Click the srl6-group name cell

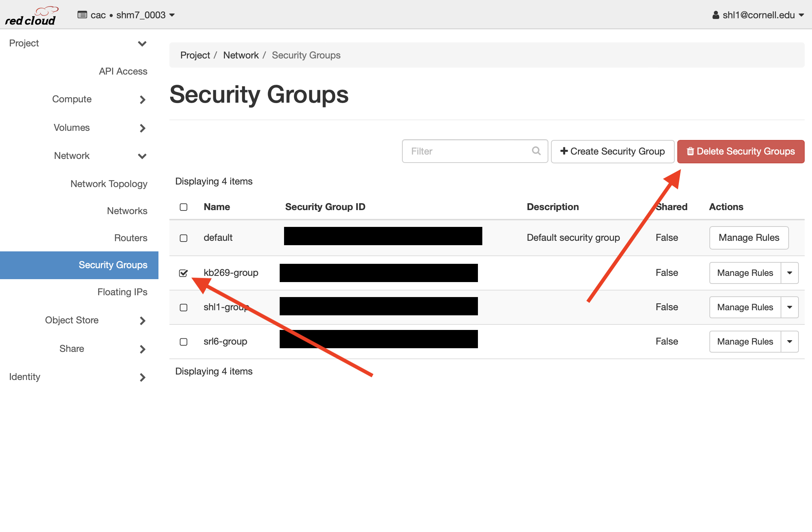point(225,342)
